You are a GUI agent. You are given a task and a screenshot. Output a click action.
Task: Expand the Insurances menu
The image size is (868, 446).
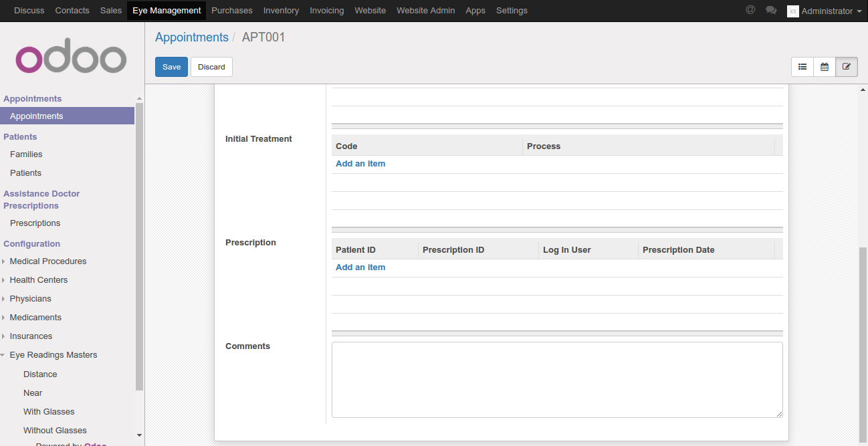tap(31, 336)
